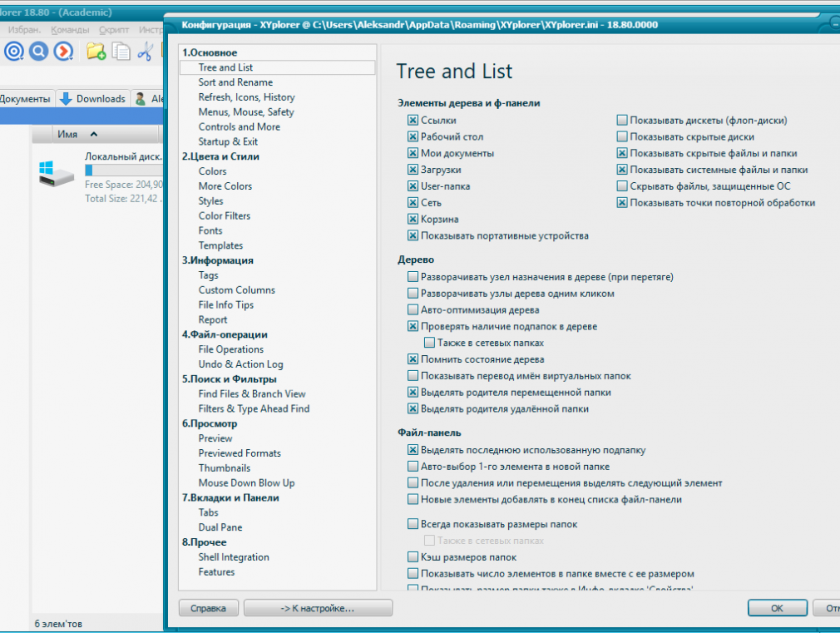Image resolution: width=840 pixels, height=633 pixels.
Task: Click the 2.Цвета и Стили heading
Action: pyautogui.click(x=220, y=156)
